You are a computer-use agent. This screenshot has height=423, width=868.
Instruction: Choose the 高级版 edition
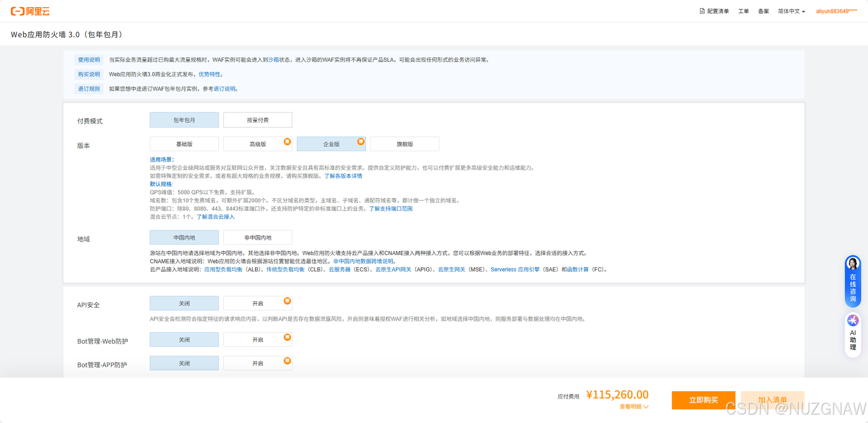[257, 144]
